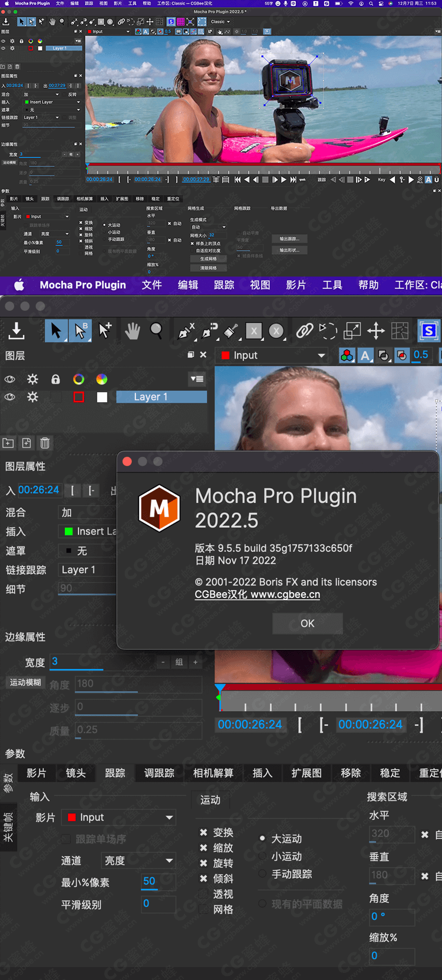Select the plain arrow pick tool, enlarged toolbar
Viewport: 442px width, 980px height.
[56, 331]
